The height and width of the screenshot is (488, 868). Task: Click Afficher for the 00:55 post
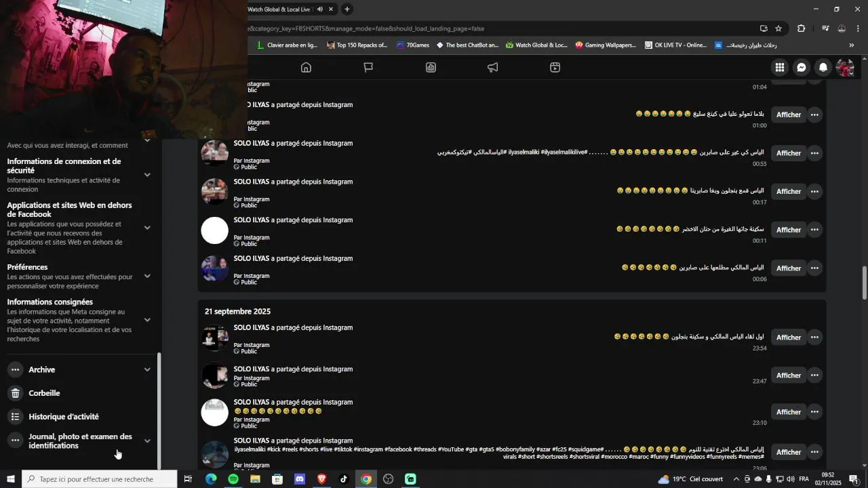pyautogui.click(x=789, y=153)
